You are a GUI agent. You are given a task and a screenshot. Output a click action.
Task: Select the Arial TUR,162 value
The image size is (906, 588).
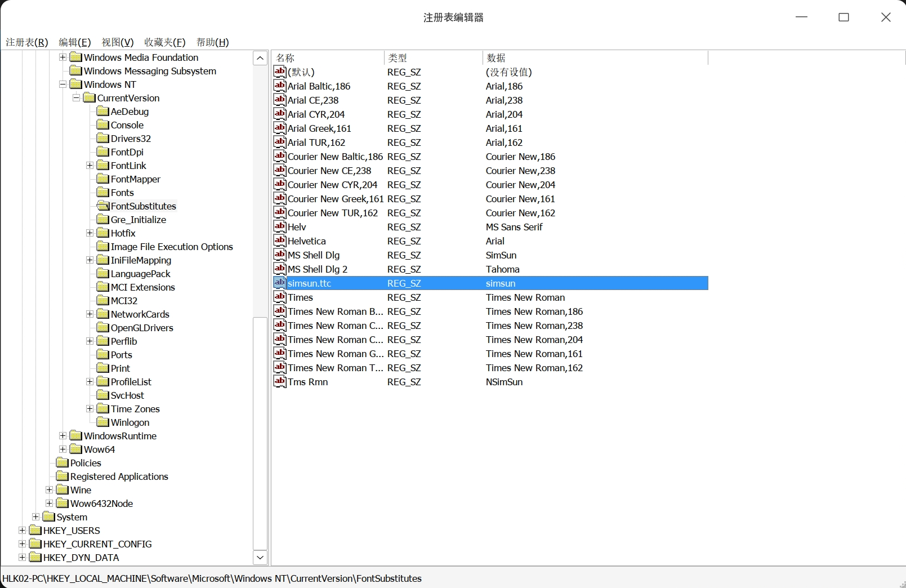coord(316,142)
